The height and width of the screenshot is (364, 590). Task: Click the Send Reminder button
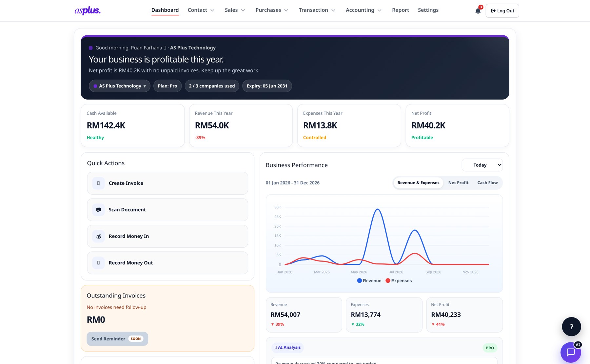(x=117, y=339)
